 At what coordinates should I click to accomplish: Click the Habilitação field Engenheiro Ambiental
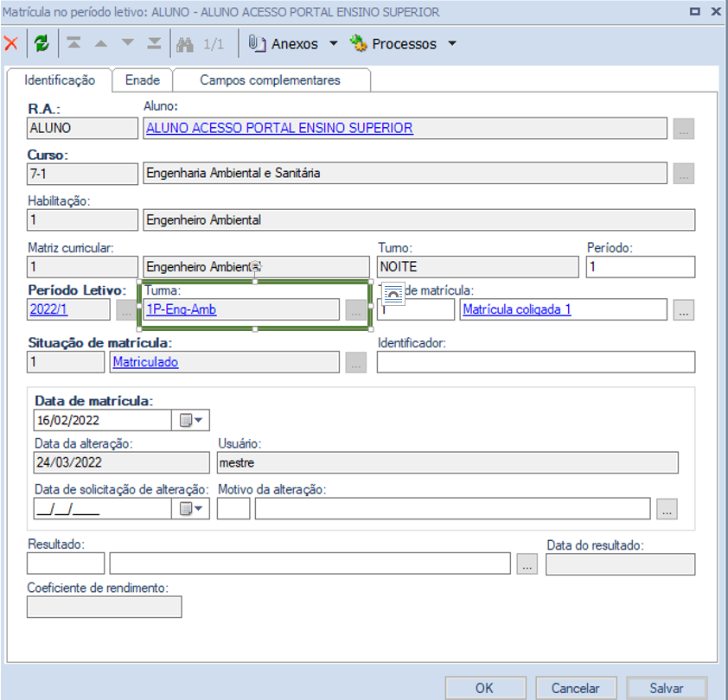coord(419,220)
